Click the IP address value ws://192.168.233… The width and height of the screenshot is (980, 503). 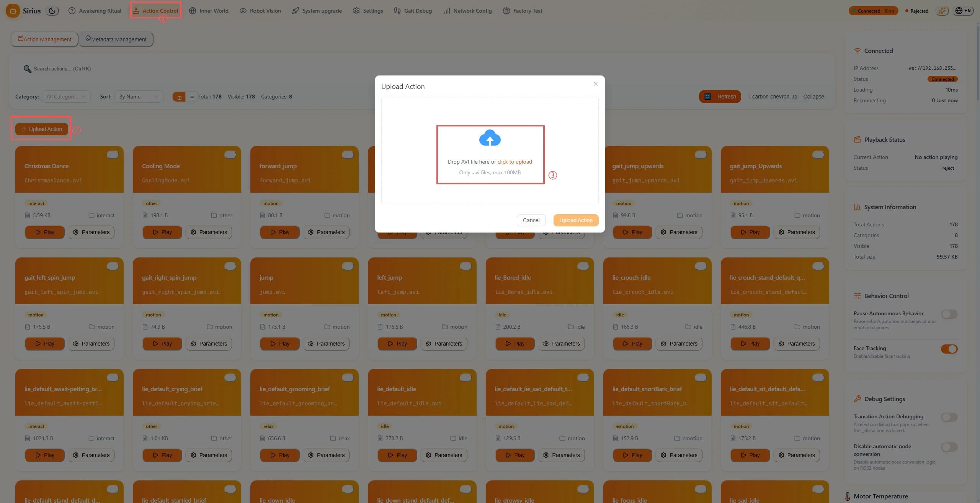coord(932,68)
